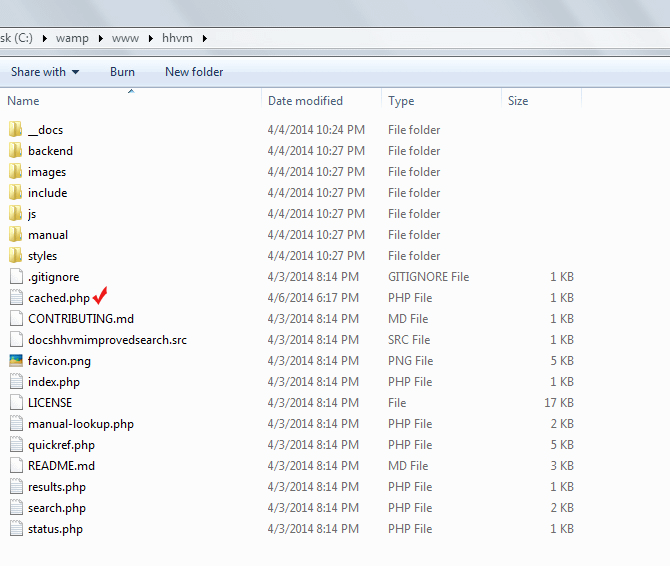670x566 pixels.
Task: Click the manual-lookup.php file icon
Action: [16, 423]
